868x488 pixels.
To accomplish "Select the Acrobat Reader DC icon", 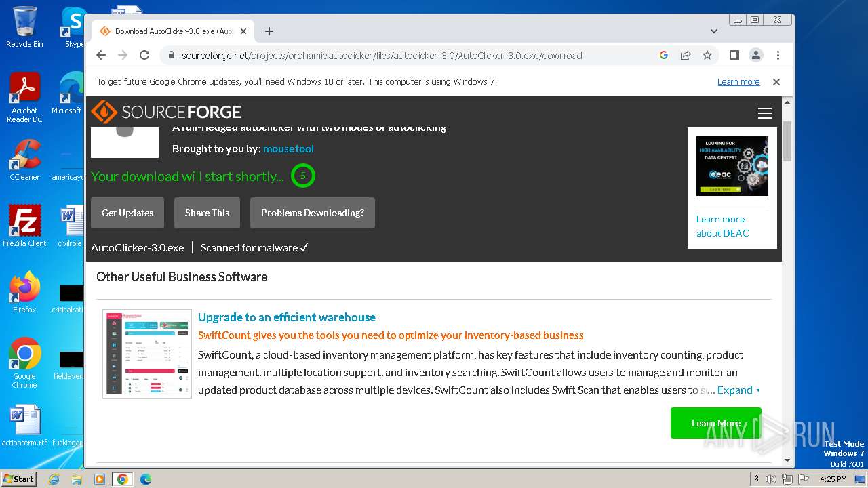I will pos(24,98).
